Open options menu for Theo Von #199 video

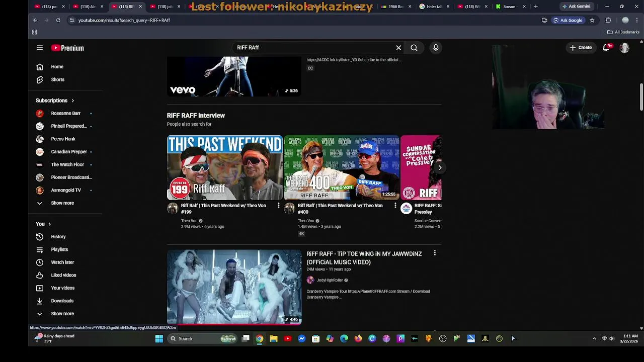tap(278, 206)
